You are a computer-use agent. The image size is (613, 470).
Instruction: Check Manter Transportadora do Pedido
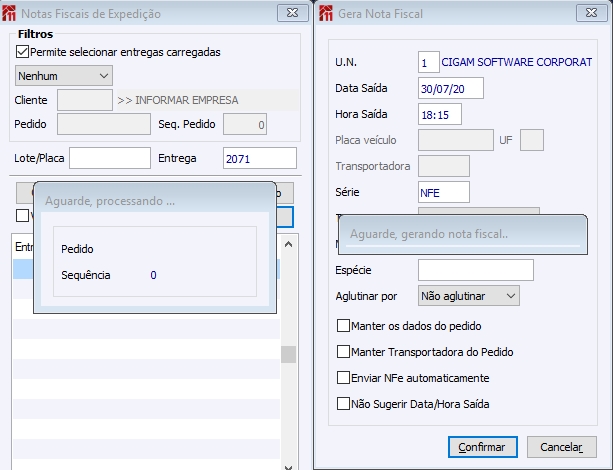tap(343, 352)
